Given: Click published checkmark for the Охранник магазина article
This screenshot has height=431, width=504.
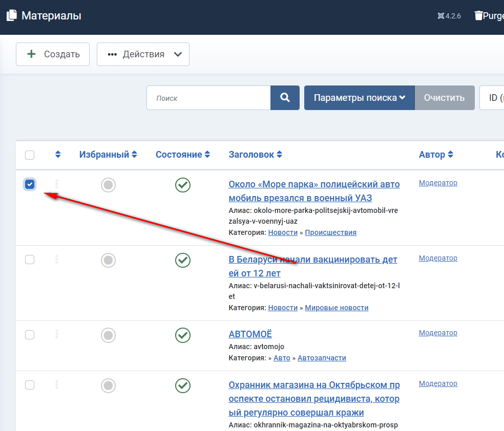Looking at the screenshot, I should pyautogui.click(x=183, y=386).
